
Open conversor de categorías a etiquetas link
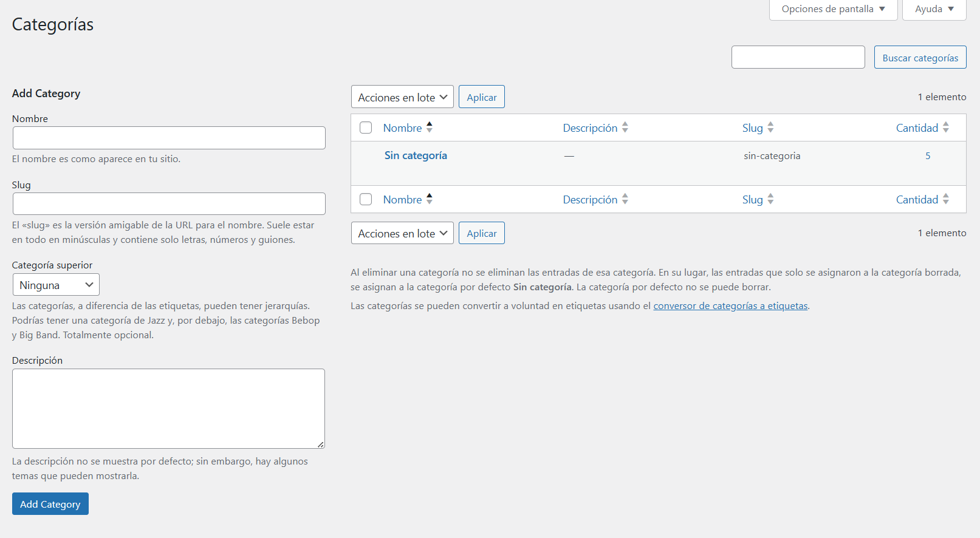point(730,306)
